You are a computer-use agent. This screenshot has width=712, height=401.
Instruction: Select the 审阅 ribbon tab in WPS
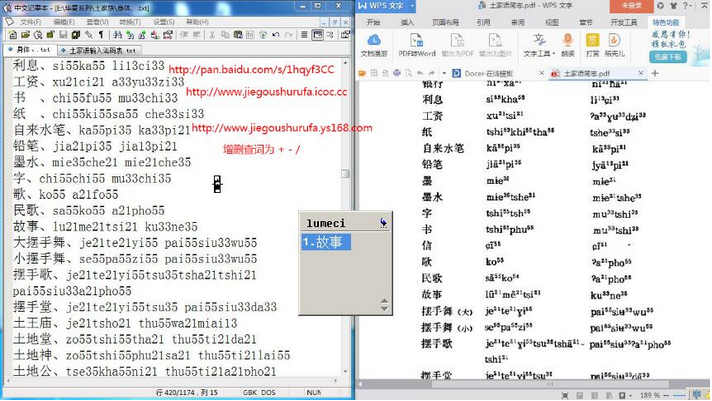pyautogui.click(x=517, y=22)
